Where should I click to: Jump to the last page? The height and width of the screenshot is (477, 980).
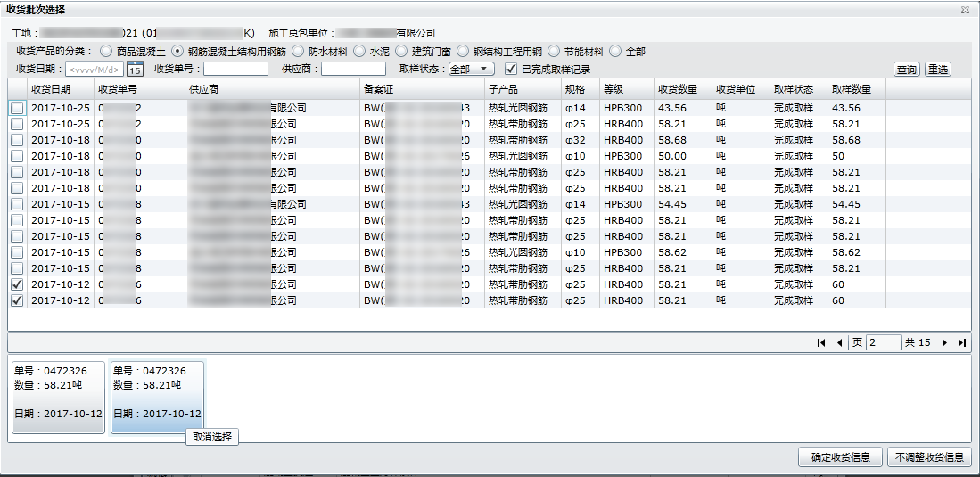[961, 343]
